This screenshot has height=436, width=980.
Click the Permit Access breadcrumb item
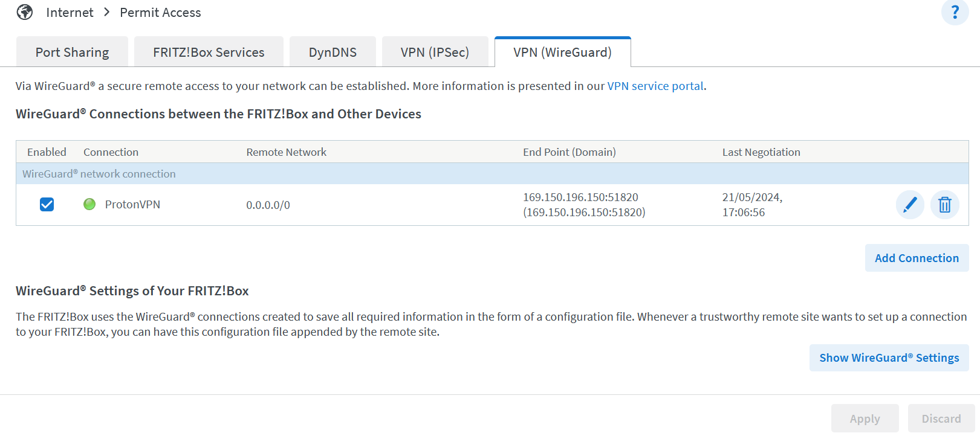pyautogui.click(x=160, y=12)
